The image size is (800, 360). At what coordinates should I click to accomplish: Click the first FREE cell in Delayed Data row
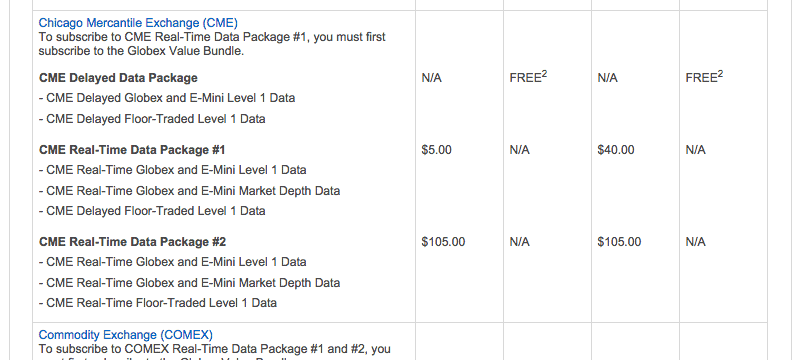pos(528,77)
